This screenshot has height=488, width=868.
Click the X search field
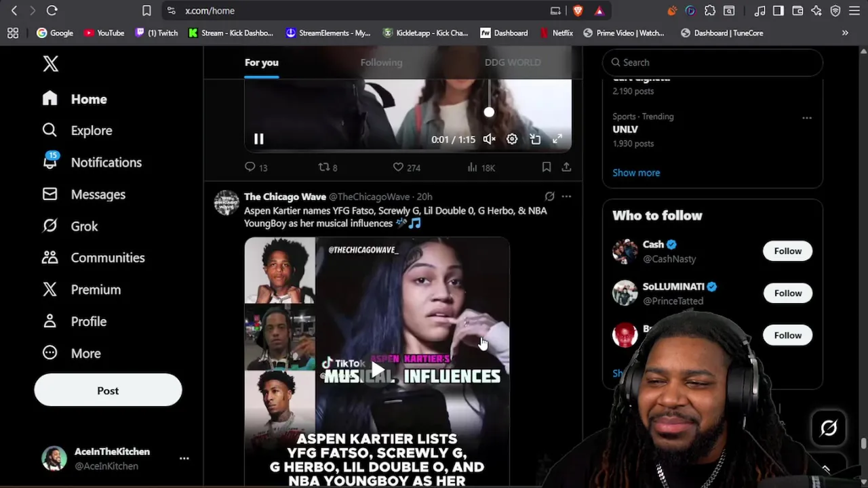(x=712, y=62)
